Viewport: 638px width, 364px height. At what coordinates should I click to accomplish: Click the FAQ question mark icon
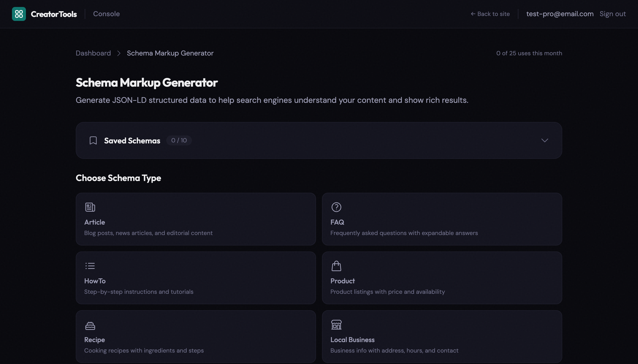336,207
